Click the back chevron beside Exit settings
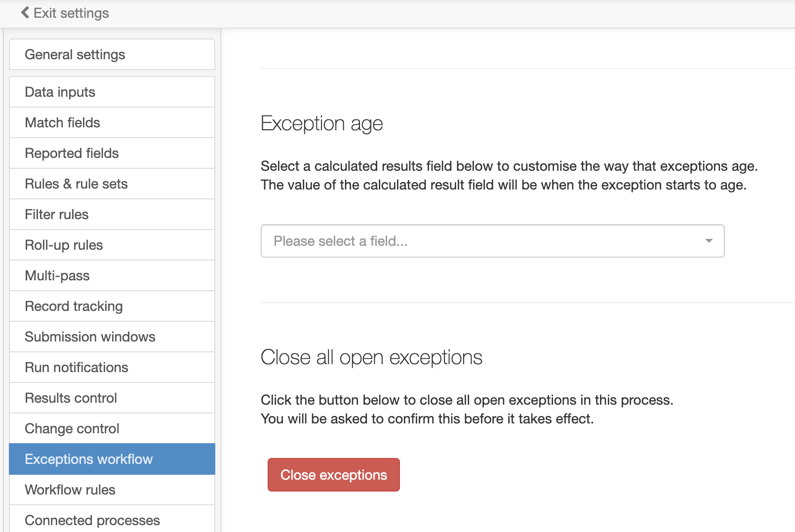Screen dimensions: 795x532 pyautogui.click(x=25, y=12)
